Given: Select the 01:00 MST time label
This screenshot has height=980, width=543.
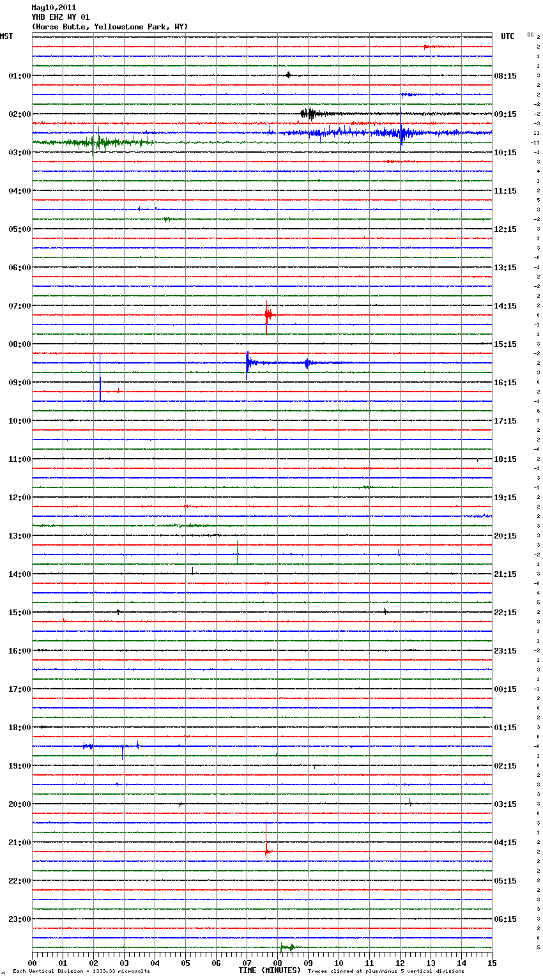Looking at the screenshot, I should (19, 76).
